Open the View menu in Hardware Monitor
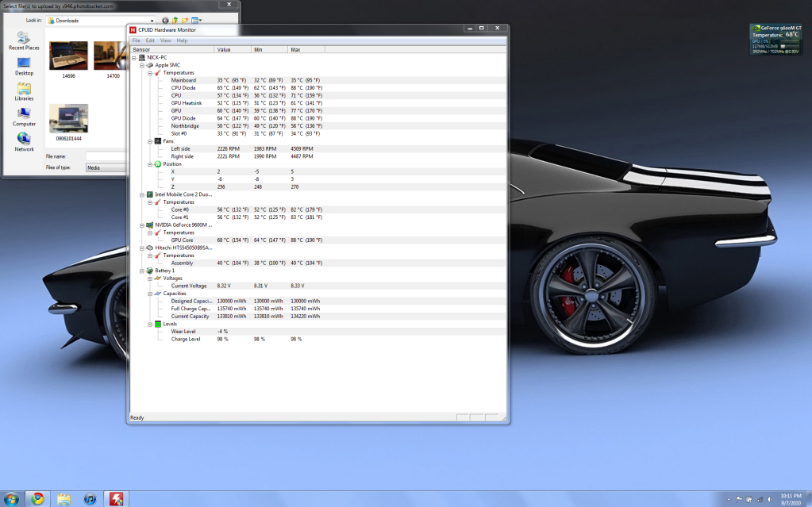This screenshot has width=812, height=507. point(166,40)
